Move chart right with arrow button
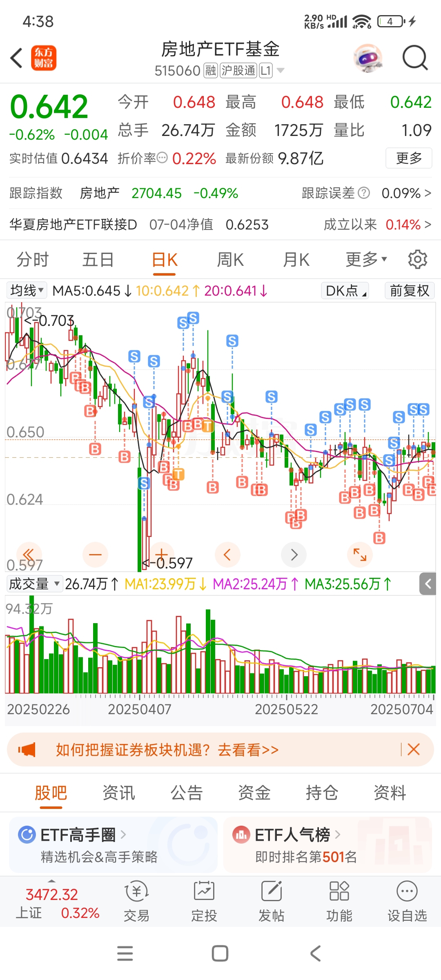 click(294, 555)
